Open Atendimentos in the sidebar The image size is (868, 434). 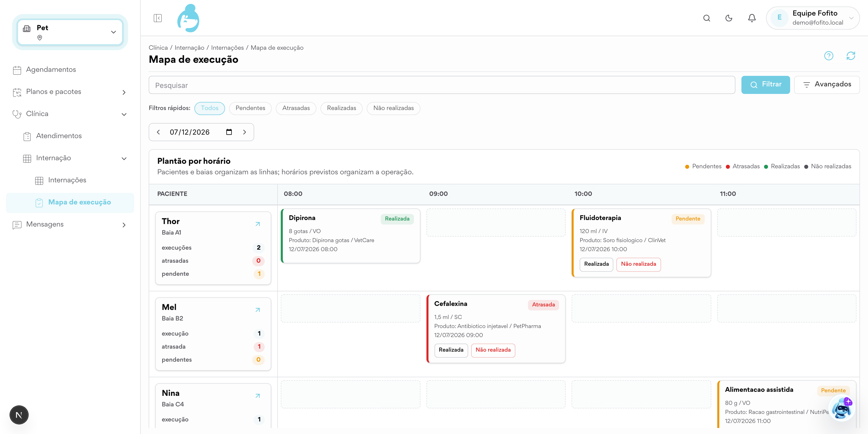(70, 136)
